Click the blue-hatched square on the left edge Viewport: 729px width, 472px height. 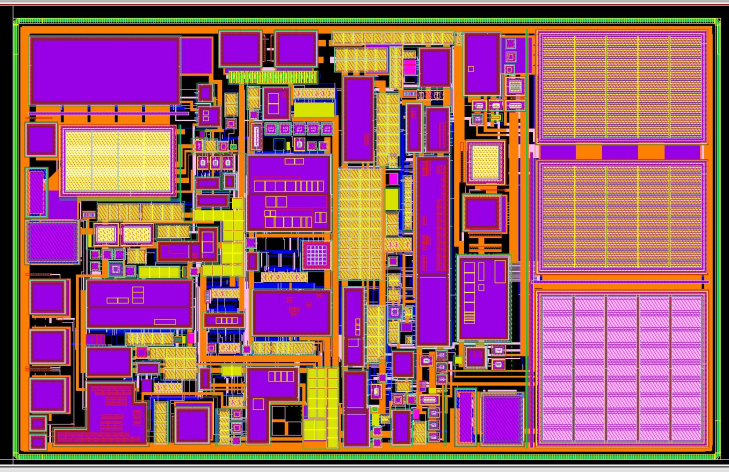click(x=52, y=242)
